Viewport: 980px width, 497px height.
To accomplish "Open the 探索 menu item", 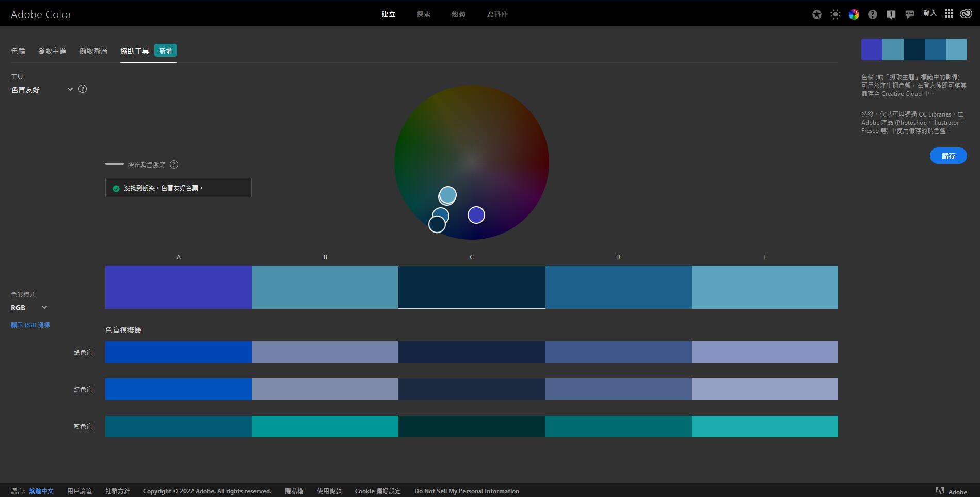I will (x=423, y=14).
